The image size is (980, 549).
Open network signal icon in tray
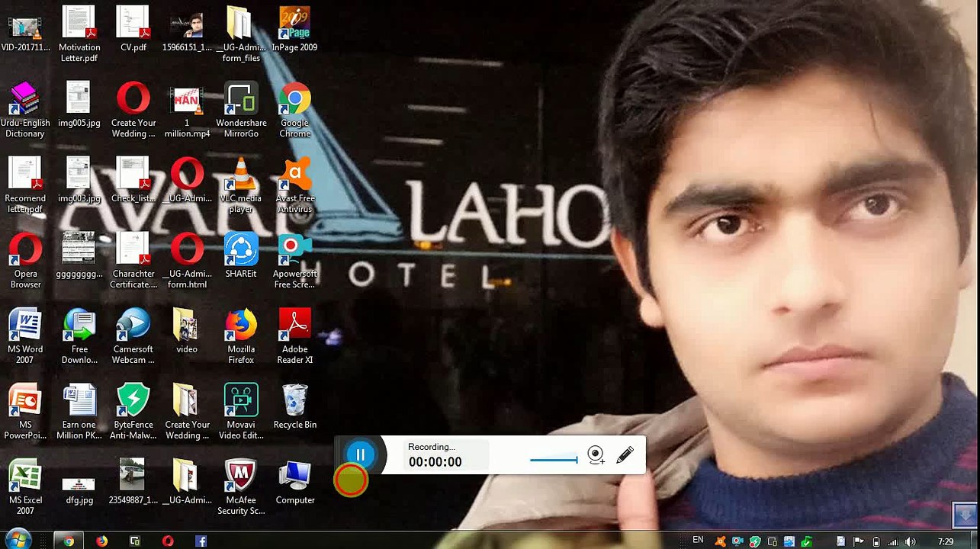893,541
